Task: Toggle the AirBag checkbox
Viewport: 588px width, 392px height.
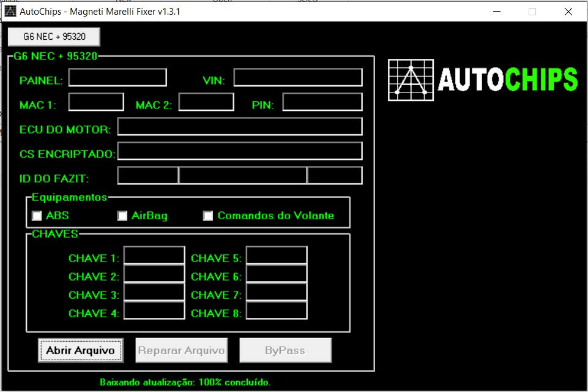Action: pos(123,216)
